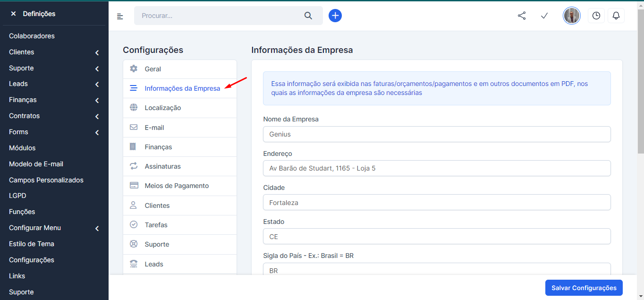The image size is (644, 300).
Task: Open Colaboradores in the sidebar
Action: point(32,36)
